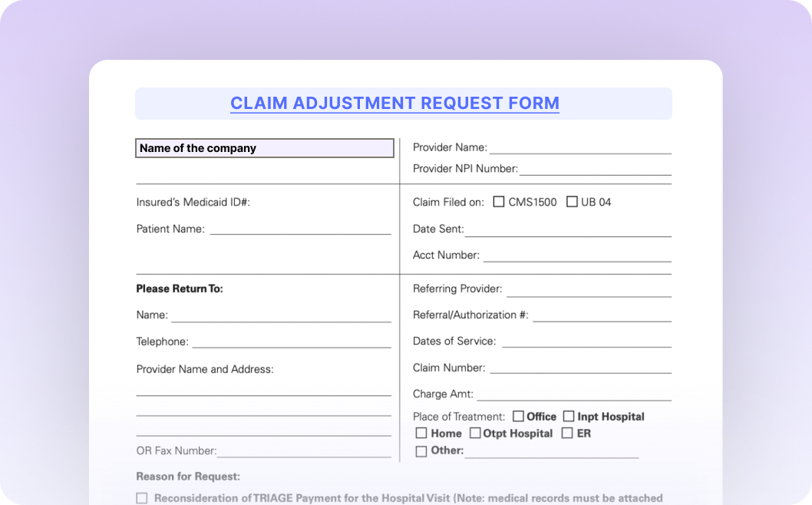The height and width of the screenshot is (505, 812).
Task: Click the Provider Name input line
Action: [580, 147]
